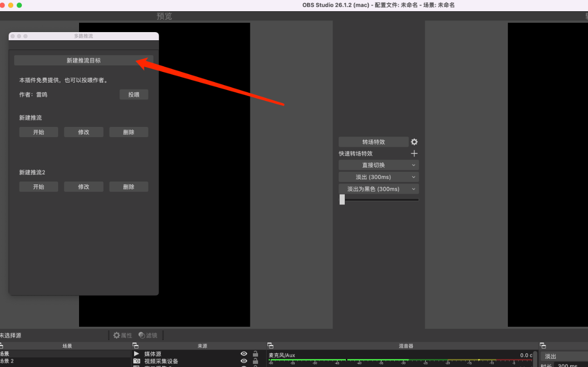
Task: Open the 淡出 (300ms) dropdown
Action: tap(378, 177)
